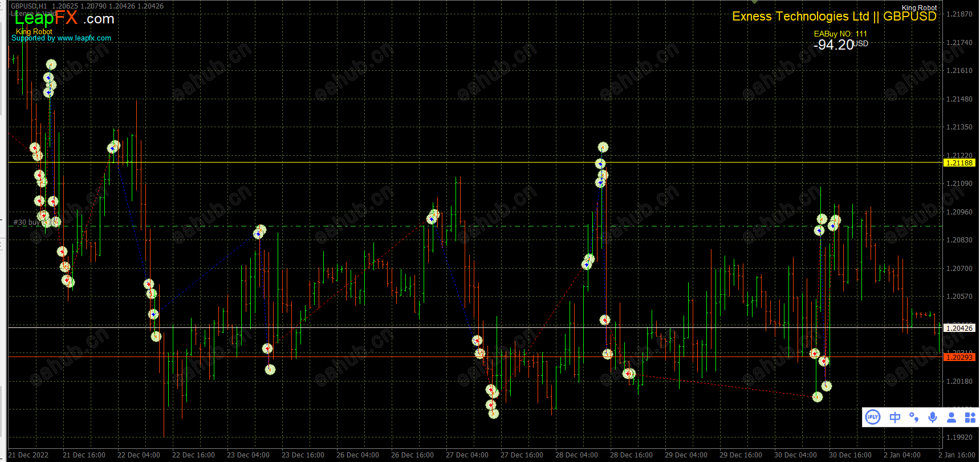Click the white King Robot label above Exness
Screen dimensions: 980x462
(x=919, y=7)
